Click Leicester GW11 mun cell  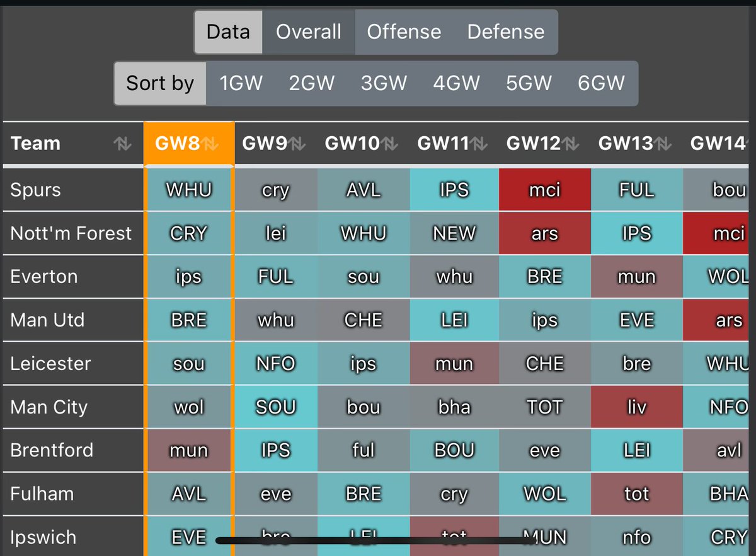pos(454,364)
